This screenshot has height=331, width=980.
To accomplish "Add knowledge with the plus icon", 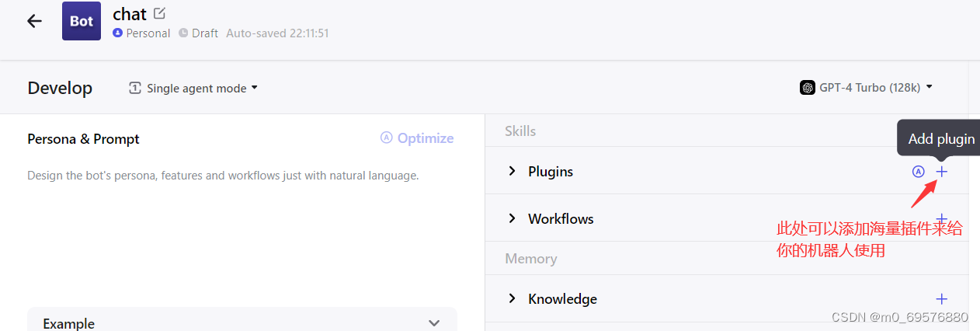I will pos(942,298).
